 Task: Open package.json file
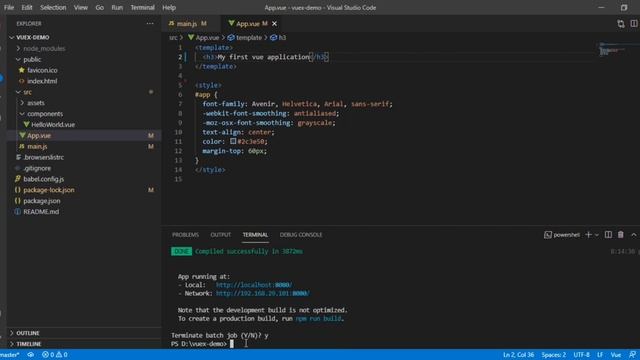[x=42, y=201]
